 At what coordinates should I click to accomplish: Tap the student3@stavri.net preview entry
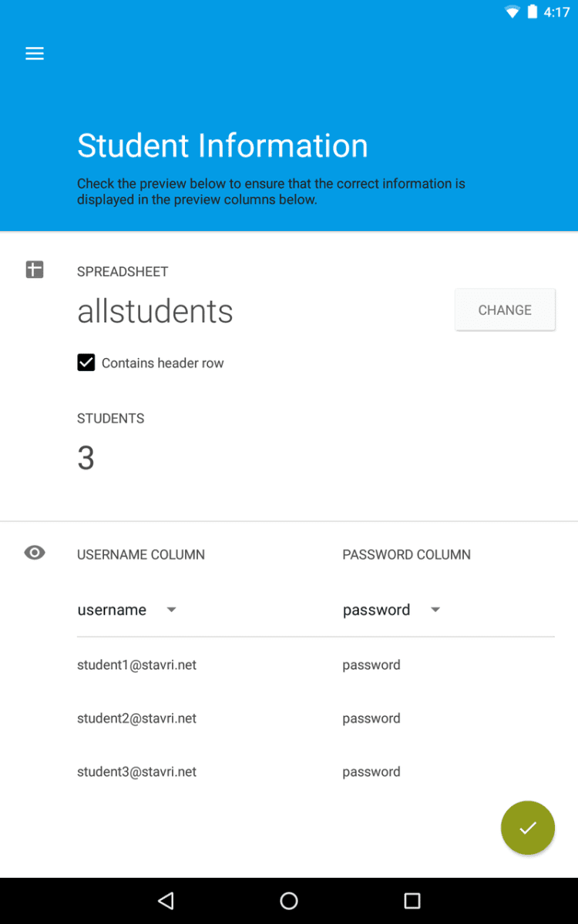[136, 772]
